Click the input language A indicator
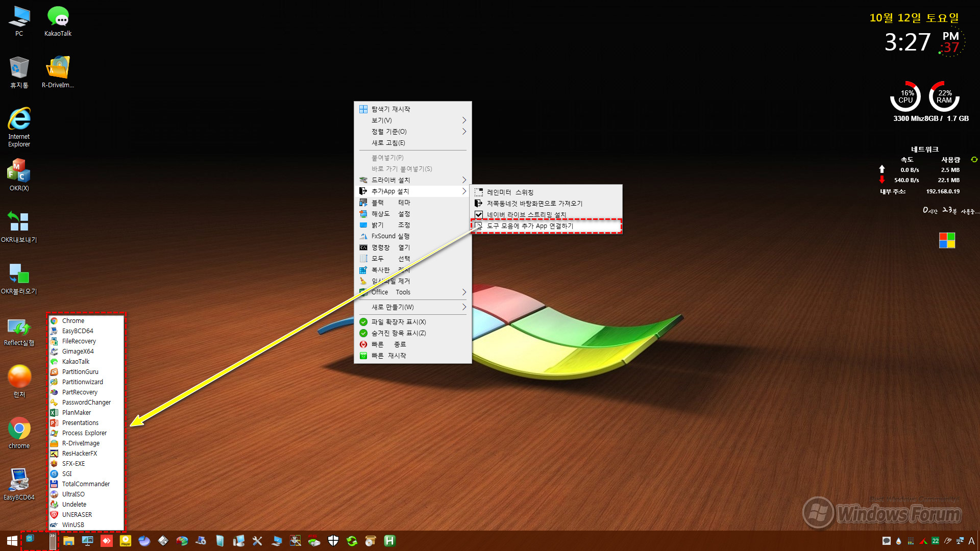The image size is (980, 551). click(x=971, y=541)
